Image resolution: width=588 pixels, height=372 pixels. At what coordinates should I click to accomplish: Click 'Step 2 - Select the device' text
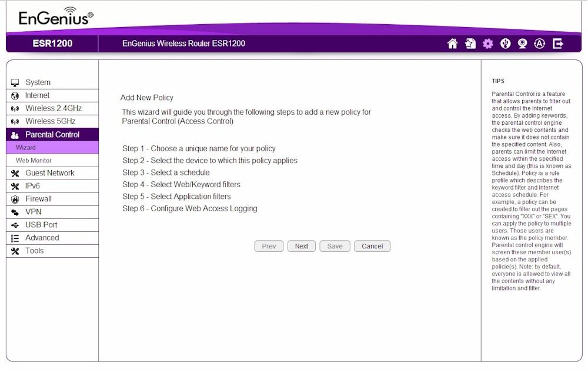[x=210, y=161]
